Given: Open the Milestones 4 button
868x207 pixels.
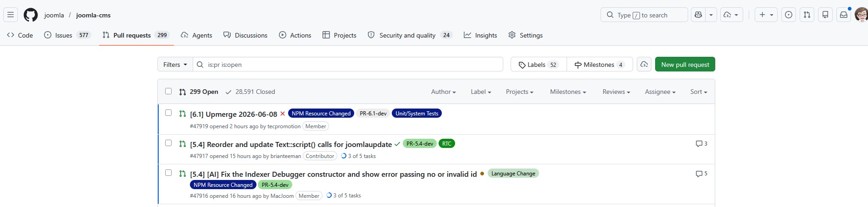Looking at the screenshot, I should [600, 65].
